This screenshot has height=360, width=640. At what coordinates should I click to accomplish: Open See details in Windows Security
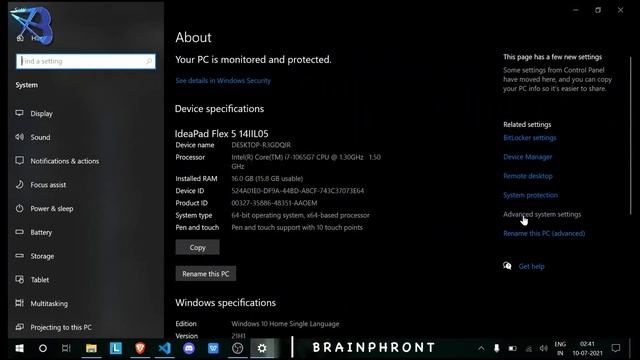click(x=223, y=81)
